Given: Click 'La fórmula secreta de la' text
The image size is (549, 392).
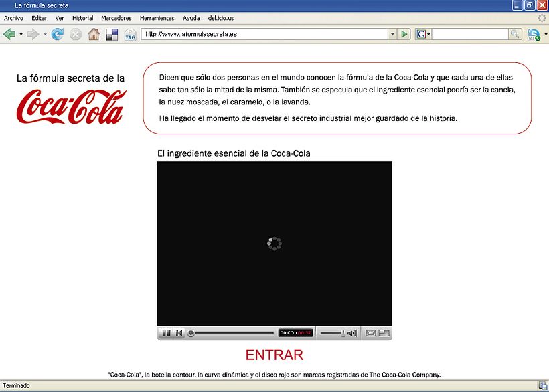Looking at the screenshot, I should point(70,78).
